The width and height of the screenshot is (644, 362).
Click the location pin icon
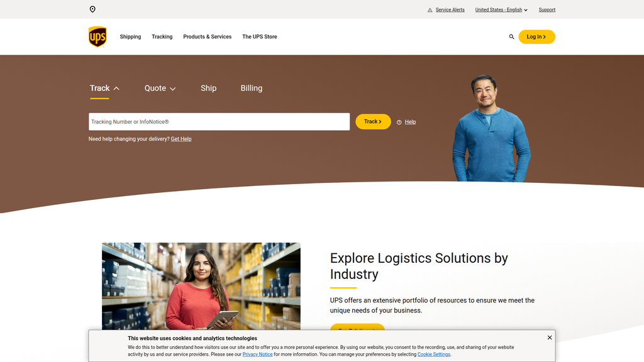click(x=92, y=9)
